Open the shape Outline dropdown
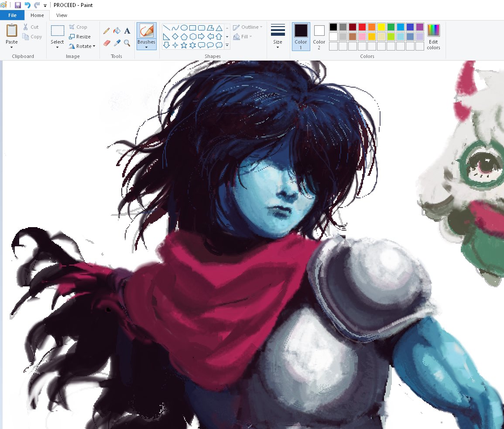The height and width of the screenshot is (429, 504). (x=247, y=27)
